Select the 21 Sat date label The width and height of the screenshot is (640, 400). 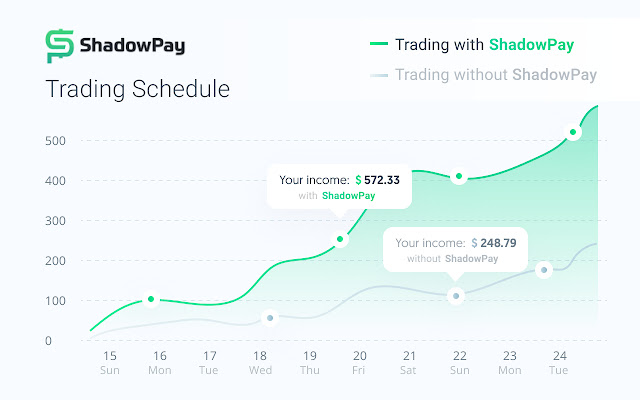[409, 362]
